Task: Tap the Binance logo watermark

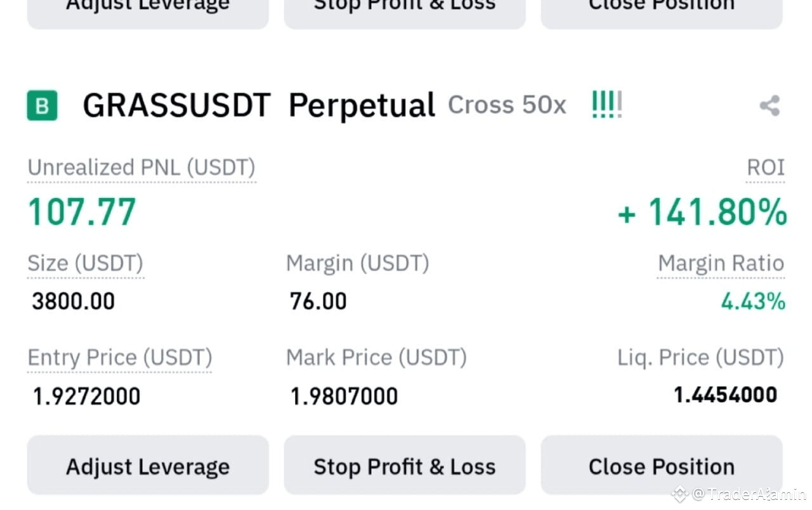Action: click(680, 494)
